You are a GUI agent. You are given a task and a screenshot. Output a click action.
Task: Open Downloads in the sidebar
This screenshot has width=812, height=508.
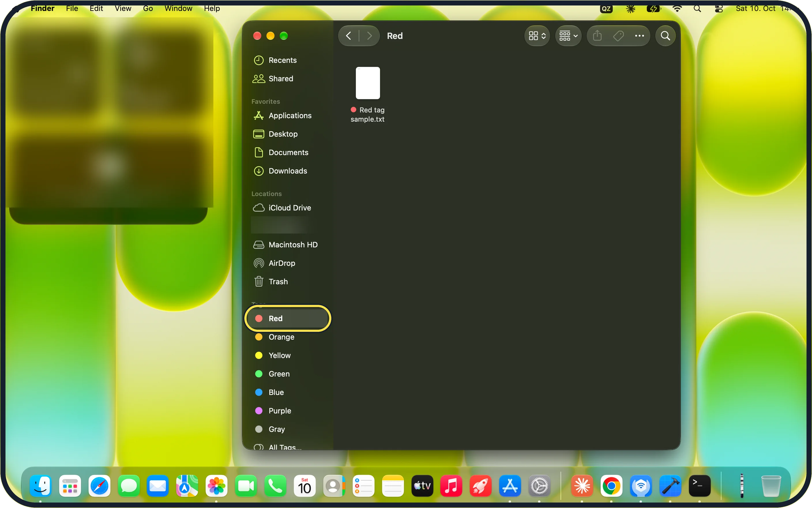288,171
